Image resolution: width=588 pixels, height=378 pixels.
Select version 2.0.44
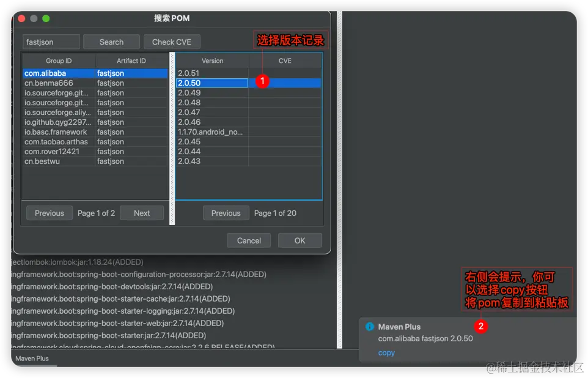click(249, 151)
